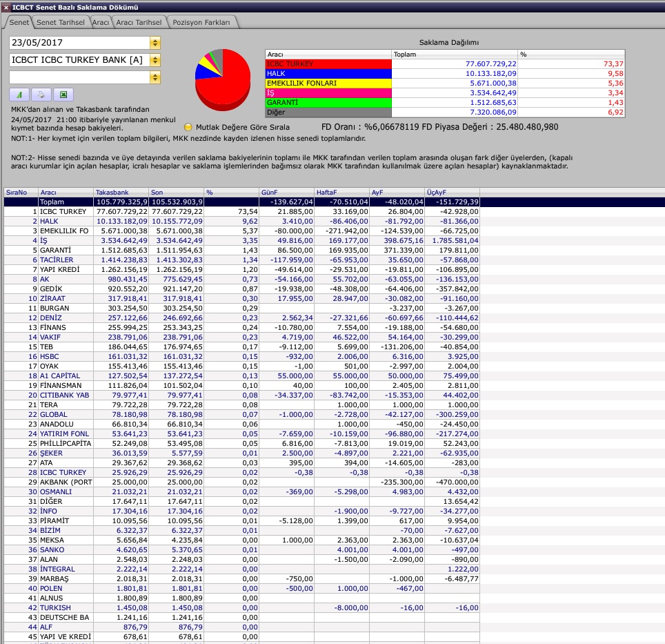This screenshot has width=665, height=644.
Task: Click the 'YAPI VE KREDİ' row numbered 45
Action: click(x=241, y=637)
